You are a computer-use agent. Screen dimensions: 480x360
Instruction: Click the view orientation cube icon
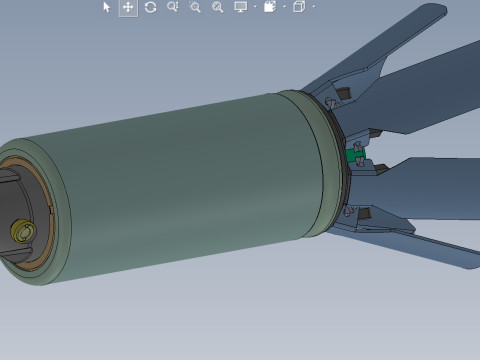click(x=299, y=7)
